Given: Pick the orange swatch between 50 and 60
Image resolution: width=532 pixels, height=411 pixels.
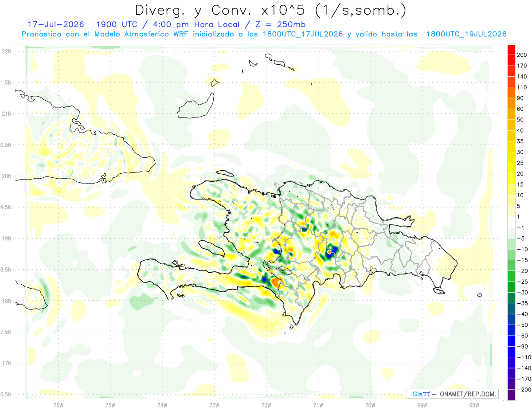Looking at the screenshot, I should [511, 114].
